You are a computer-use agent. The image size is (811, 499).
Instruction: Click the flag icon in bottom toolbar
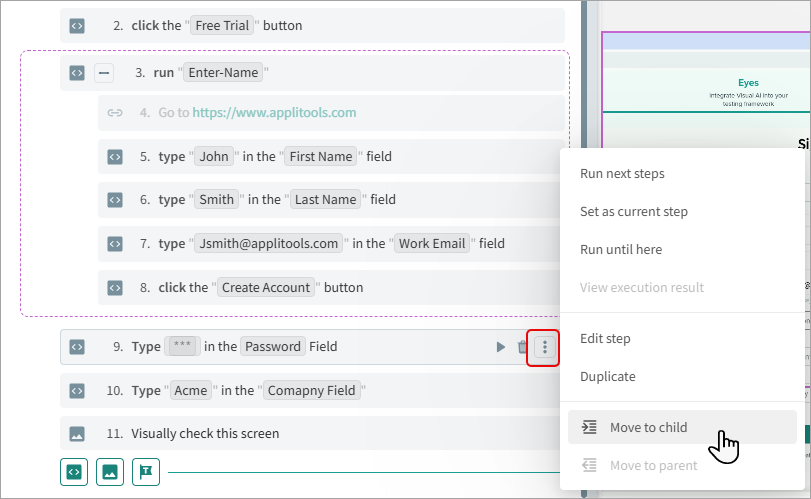pyautogui.click(x=146, y=471)
